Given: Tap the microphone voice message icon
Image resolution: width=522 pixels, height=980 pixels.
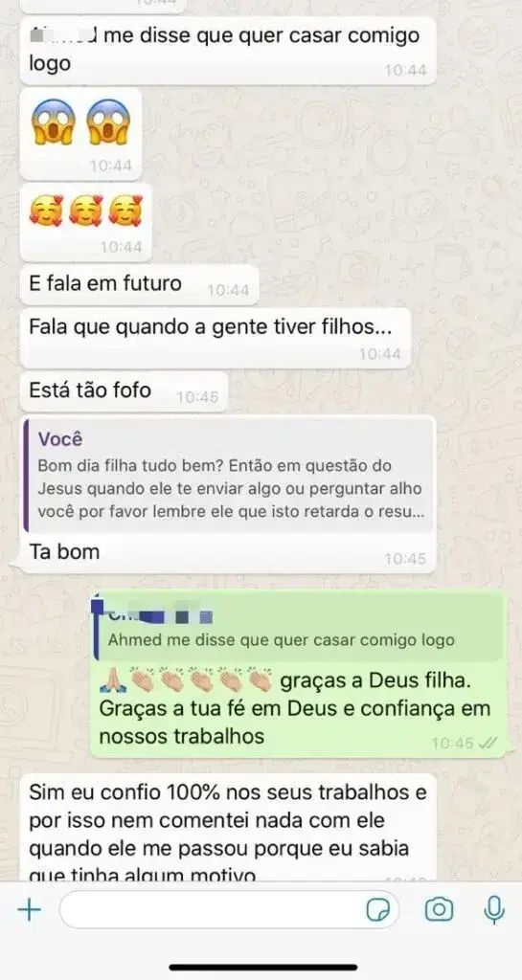Looking at the screenshot, I should [494, 910].
